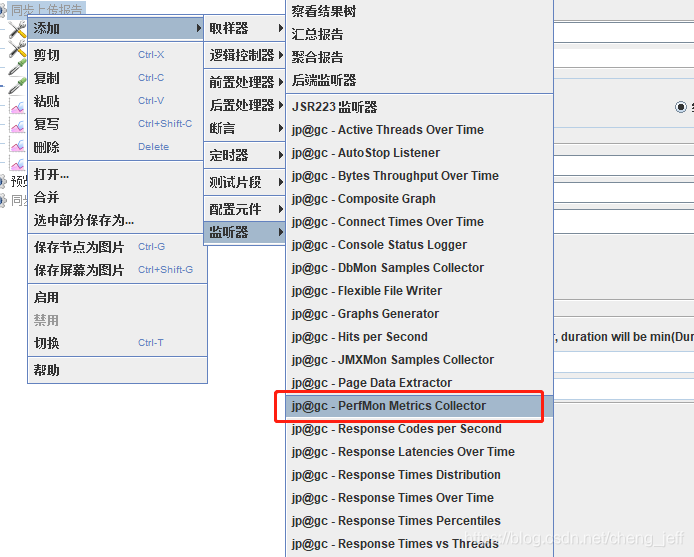
Task: Expand the 取样器 submenu
Action: point(245,28)
